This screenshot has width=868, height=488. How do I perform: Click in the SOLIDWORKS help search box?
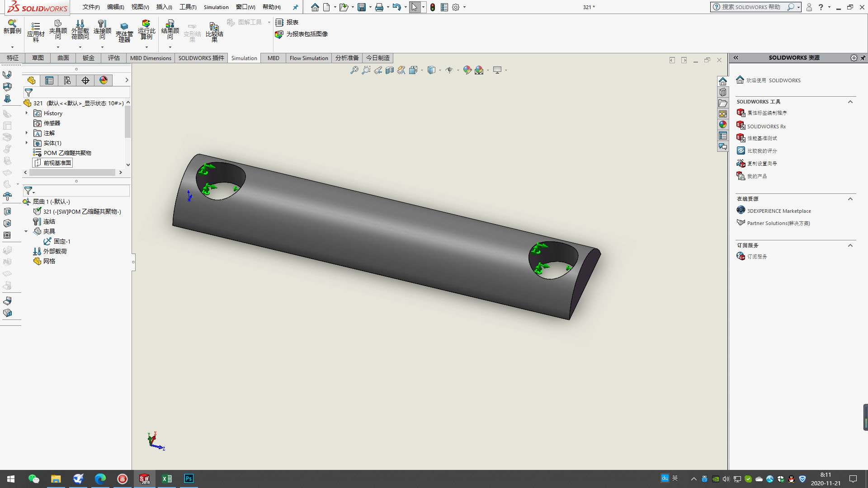(750, 7)
